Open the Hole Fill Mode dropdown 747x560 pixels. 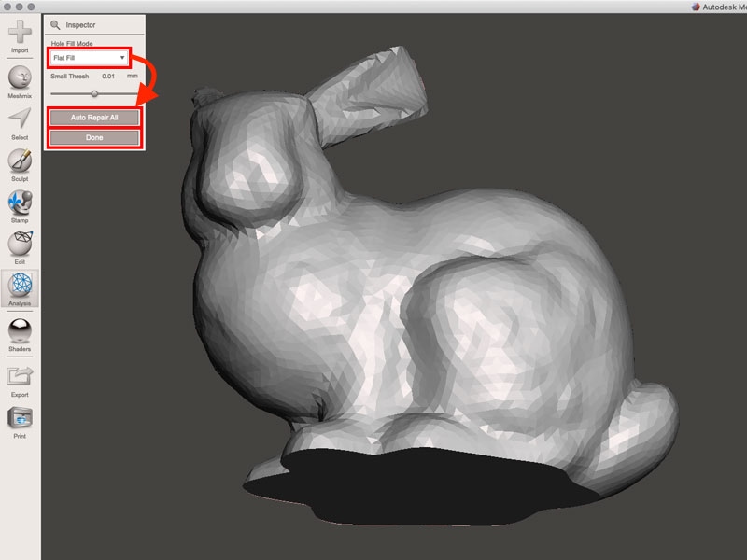pos(89,58)
